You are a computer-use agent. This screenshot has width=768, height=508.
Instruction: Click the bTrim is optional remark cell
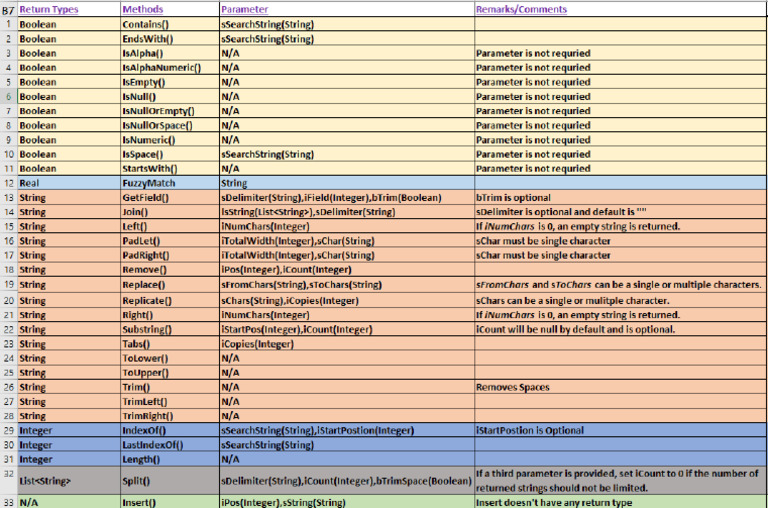620,198
